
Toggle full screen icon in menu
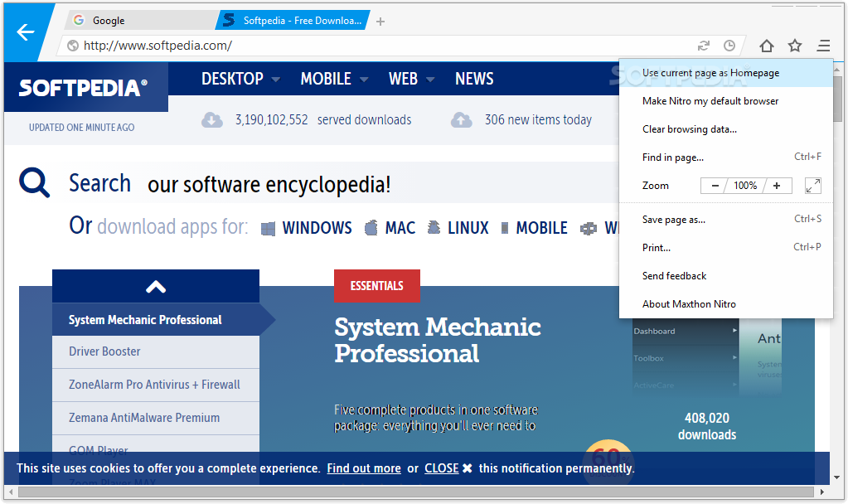click(813, 186)
